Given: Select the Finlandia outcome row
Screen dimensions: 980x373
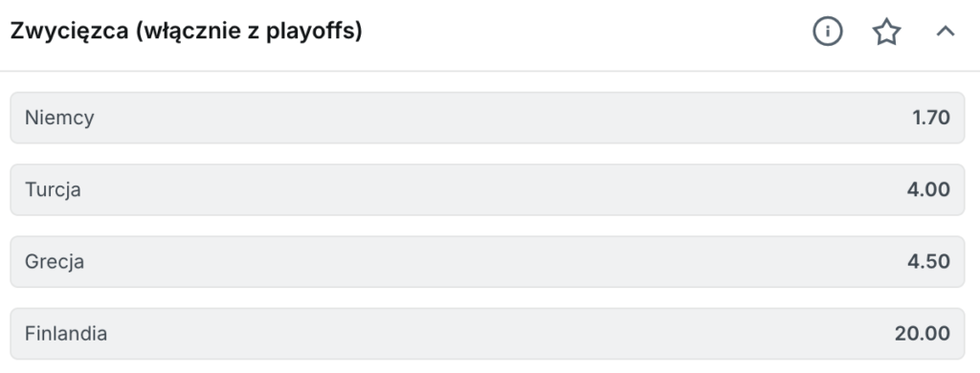Looking at the screenshot, I should coord(487,333).
